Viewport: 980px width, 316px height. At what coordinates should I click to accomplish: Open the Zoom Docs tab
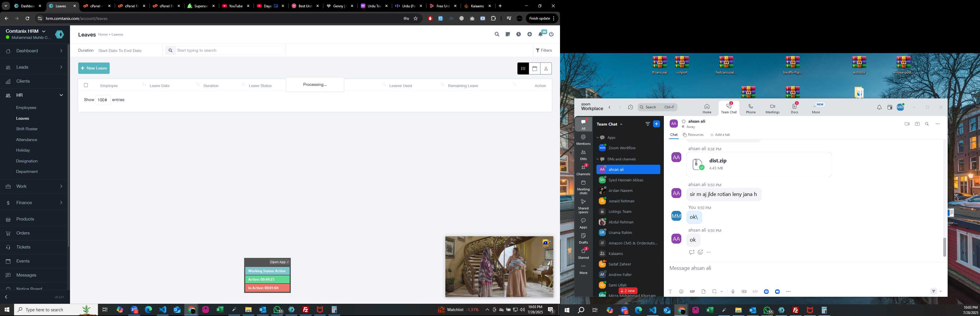click(x=795, y=108)
